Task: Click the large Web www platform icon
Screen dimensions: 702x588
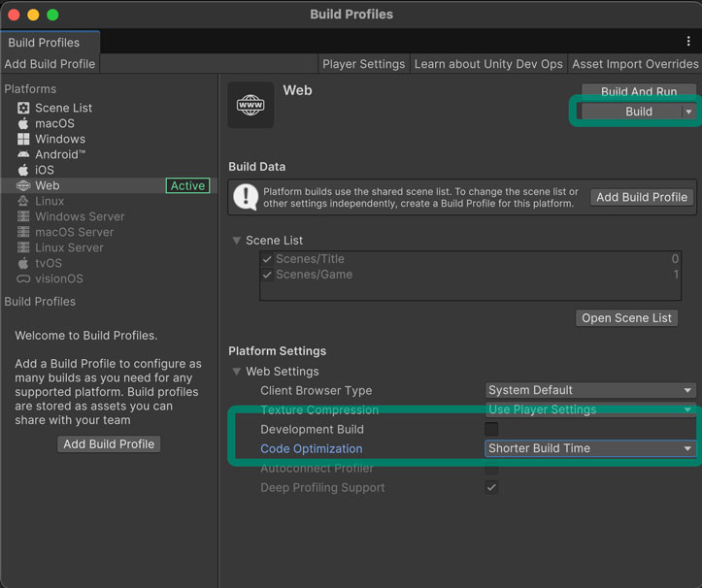Action: coord(251,105)
